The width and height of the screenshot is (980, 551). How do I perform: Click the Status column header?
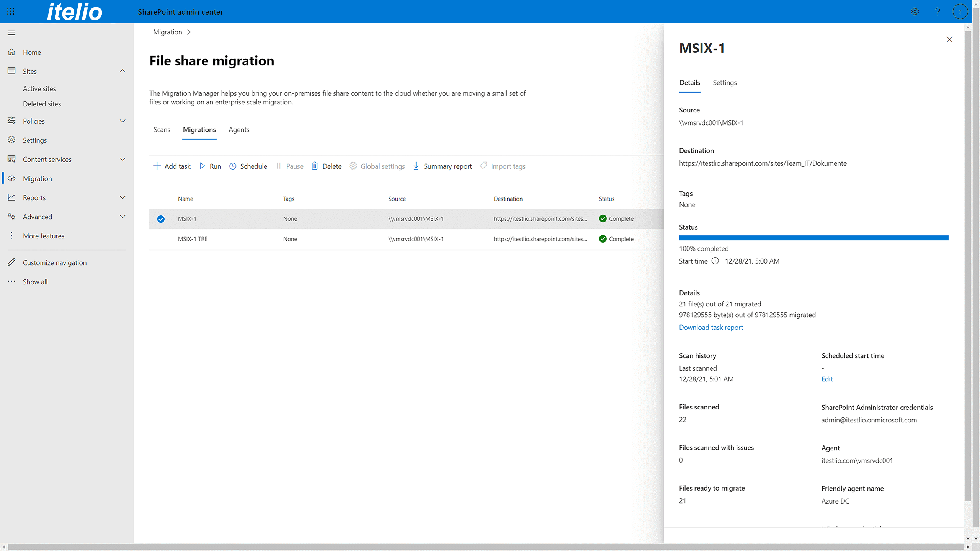(x=606, y=199)
